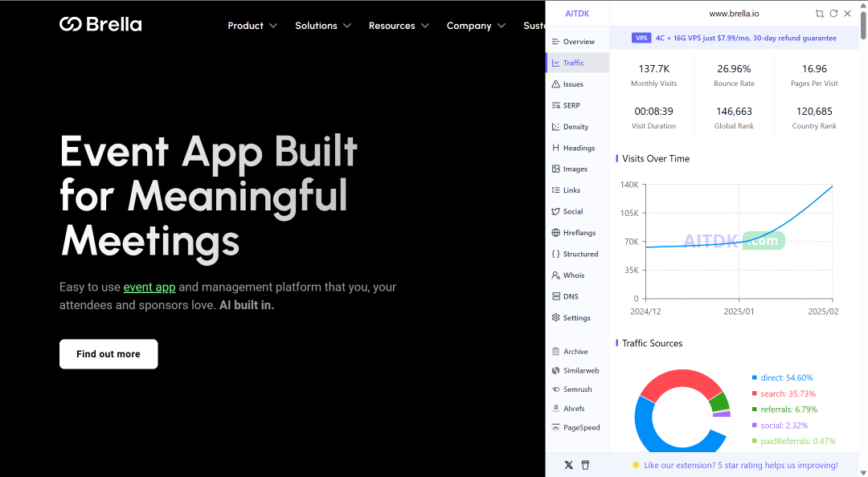
Task: Open the Structured braces icon
Action: tap(556, 254)
